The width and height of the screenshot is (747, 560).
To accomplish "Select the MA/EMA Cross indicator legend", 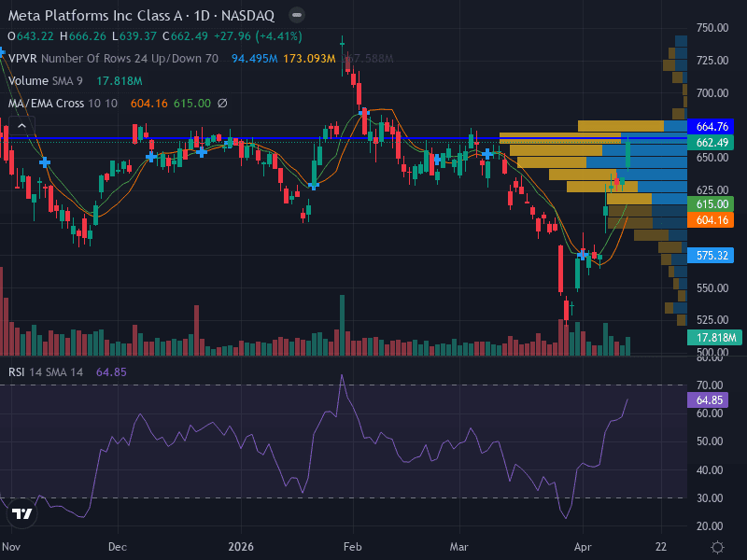I will point(63,104).
